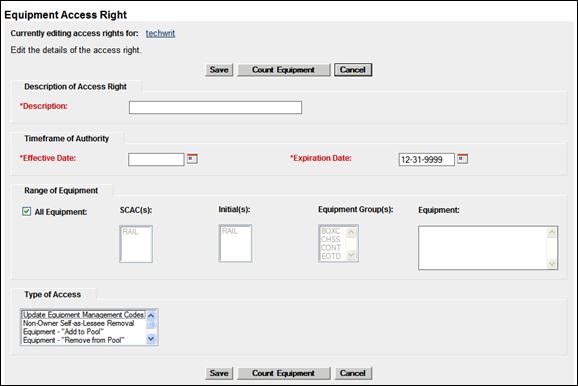Click the bottom Cancel button

(353, 373)
